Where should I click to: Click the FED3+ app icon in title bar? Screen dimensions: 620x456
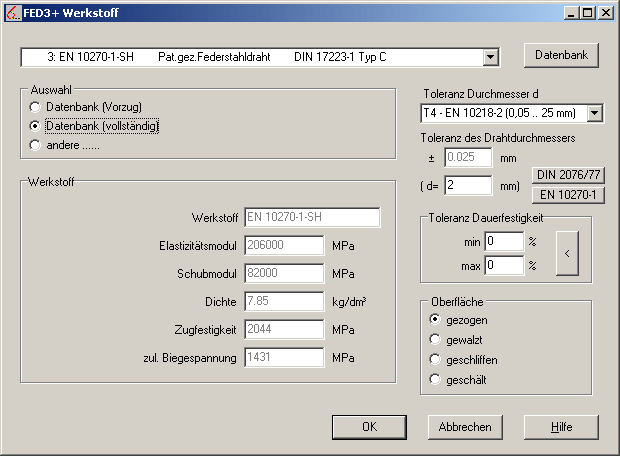click(x=12, y=12)
